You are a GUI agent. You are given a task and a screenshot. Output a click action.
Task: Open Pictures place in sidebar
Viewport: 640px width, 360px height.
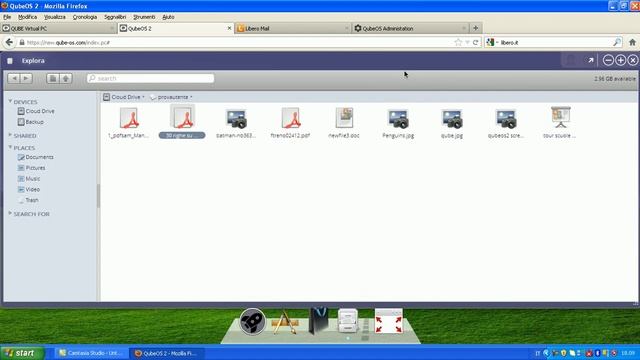tap(31, 168)
